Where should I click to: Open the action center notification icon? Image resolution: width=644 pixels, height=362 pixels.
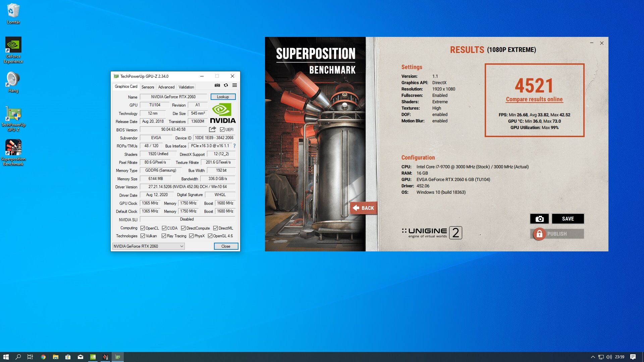pos(633,357)
